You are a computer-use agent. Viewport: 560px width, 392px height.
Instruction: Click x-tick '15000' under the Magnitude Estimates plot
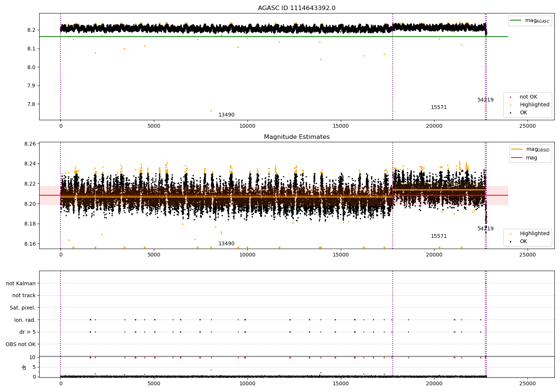coord(340,255)
